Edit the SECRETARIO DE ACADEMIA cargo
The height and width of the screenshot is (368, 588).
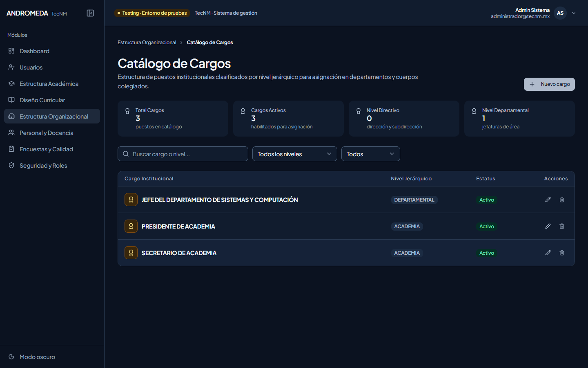pyautogui.click(x=548, y=253)
